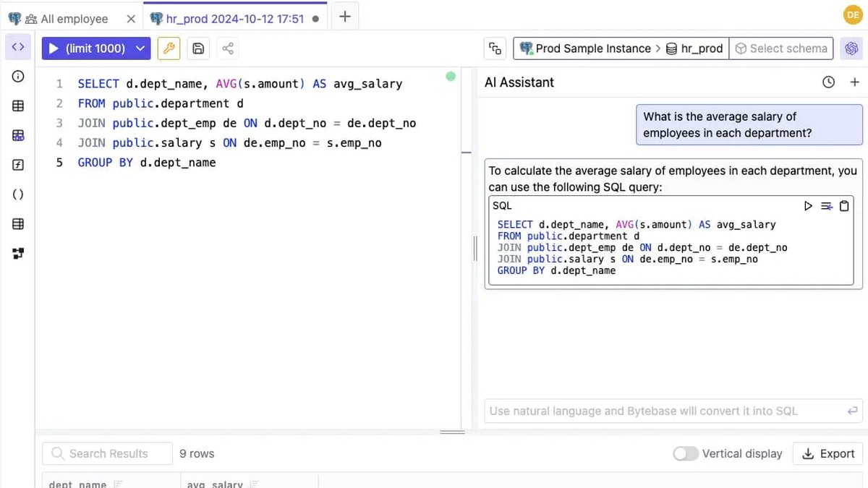Open the purple Views icon in the sidebar
The height and width of the screenshot is (488, 868).
coord(18,135)
